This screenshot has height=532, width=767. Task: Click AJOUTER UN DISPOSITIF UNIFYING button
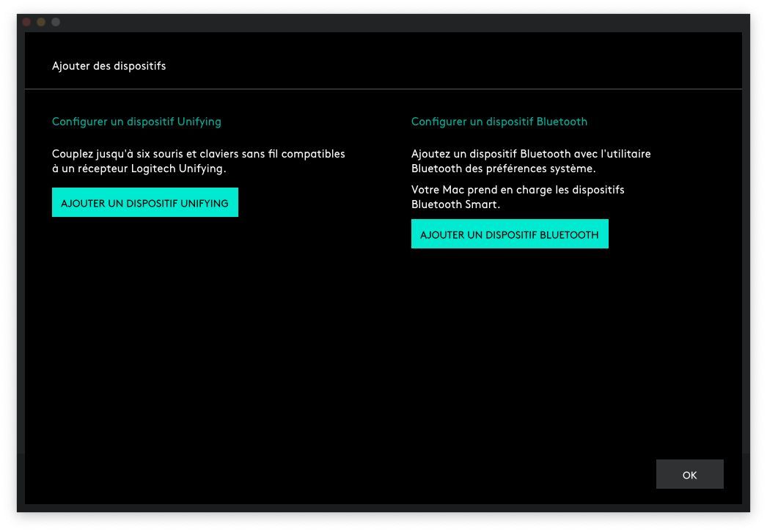144,202
